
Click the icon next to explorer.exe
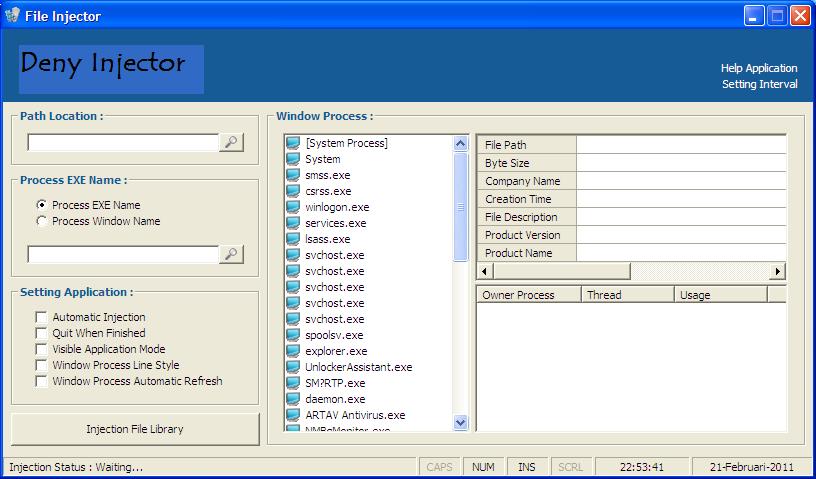tap(293, 351)
